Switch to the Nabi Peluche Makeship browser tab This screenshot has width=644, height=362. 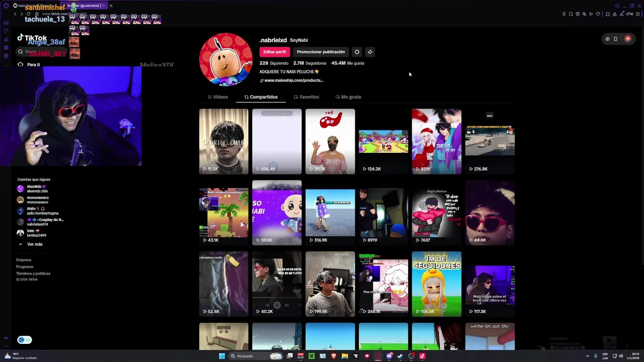34,6
